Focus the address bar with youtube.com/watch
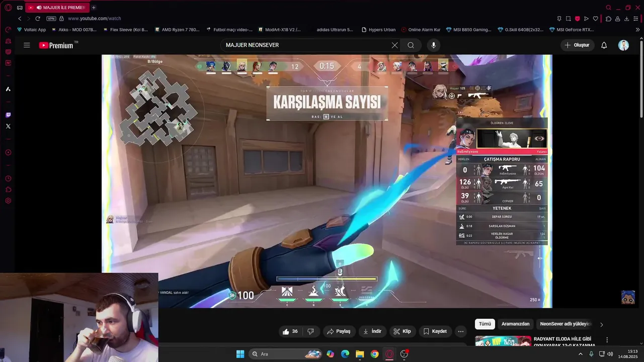644x362 pixels. pos(95,19)
